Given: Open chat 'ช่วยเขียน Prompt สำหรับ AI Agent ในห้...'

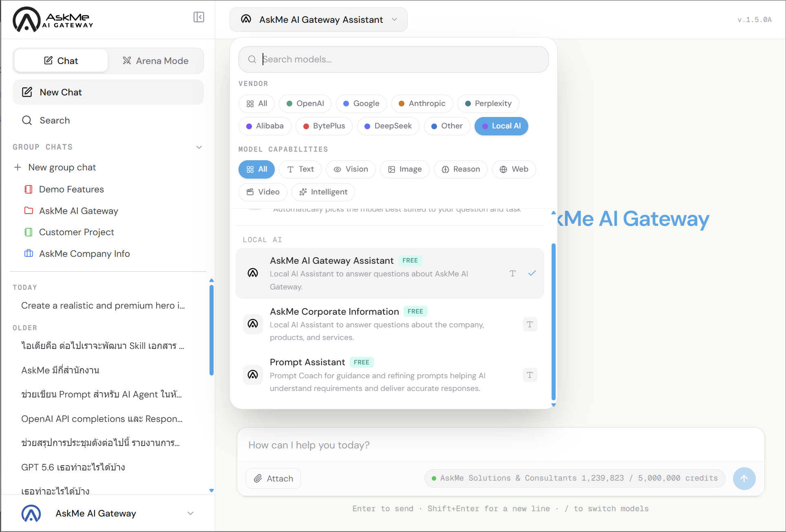Looking at the screenshot, I should click(x=102, y=394).
